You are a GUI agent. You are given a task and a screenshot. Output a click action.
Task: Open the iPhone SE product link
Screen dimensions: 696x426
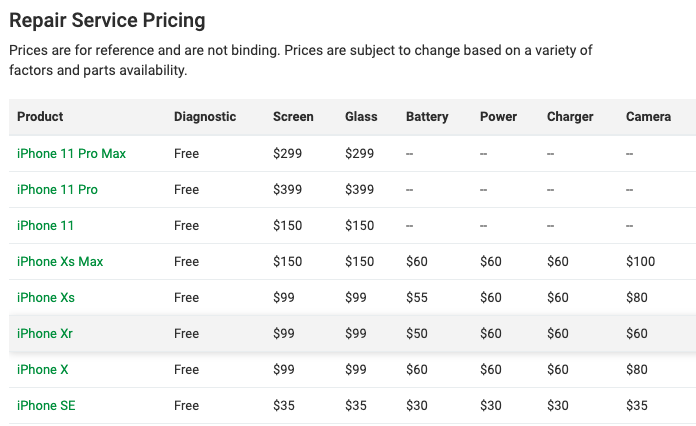(46, 405)
